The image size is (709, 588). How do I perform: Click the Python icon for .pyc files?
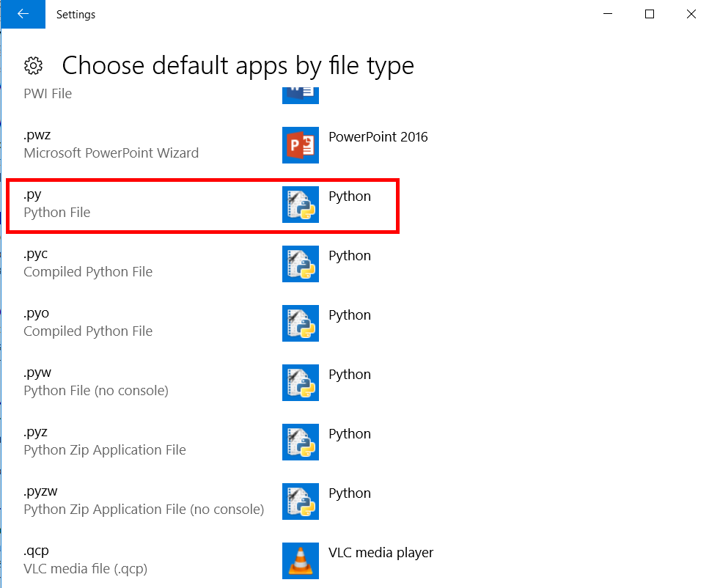300,264
